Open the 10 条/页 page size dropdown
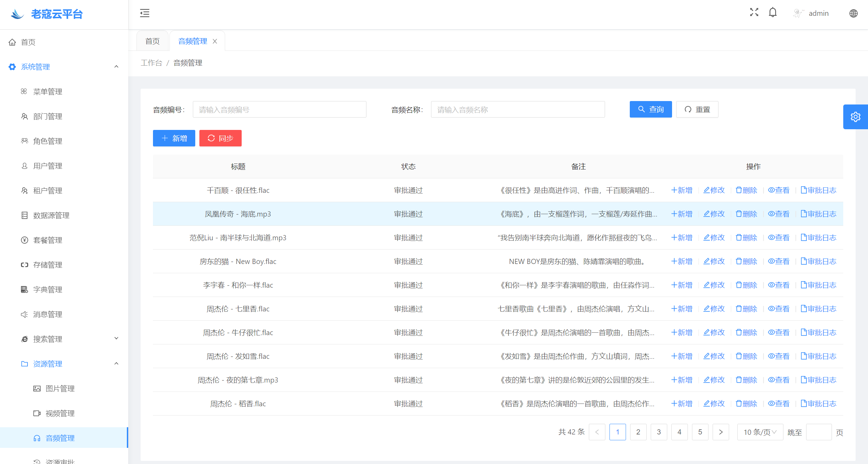This screenshot has width=868, height=464. click(x=760, y=432)
